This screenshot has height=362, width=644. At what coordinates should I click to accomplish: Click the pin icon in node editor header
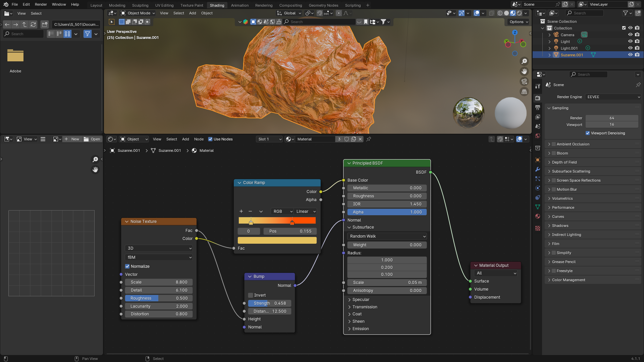click(369, 139)
